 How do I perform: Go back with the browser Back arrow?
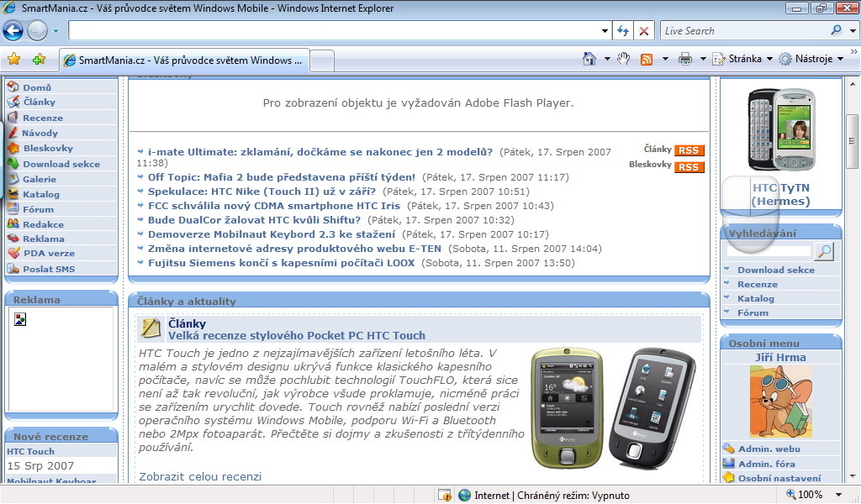13,31
